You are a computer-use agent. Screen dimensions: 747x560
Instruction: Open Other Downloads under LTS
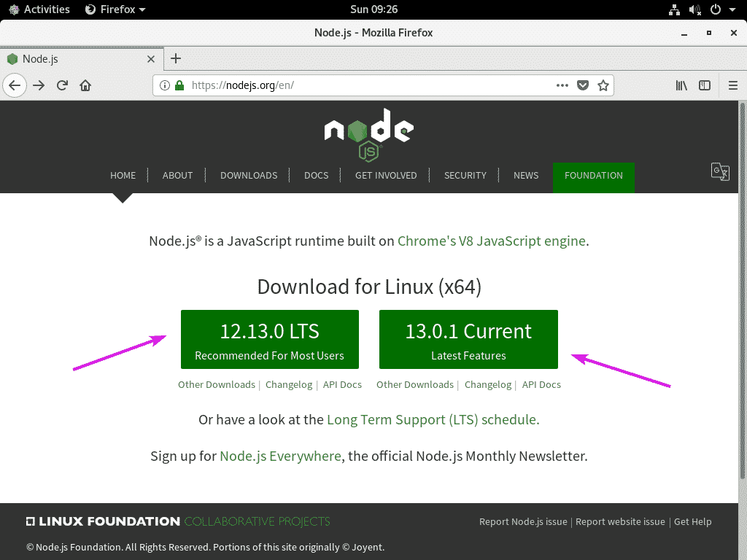click(x=217, y=385)
